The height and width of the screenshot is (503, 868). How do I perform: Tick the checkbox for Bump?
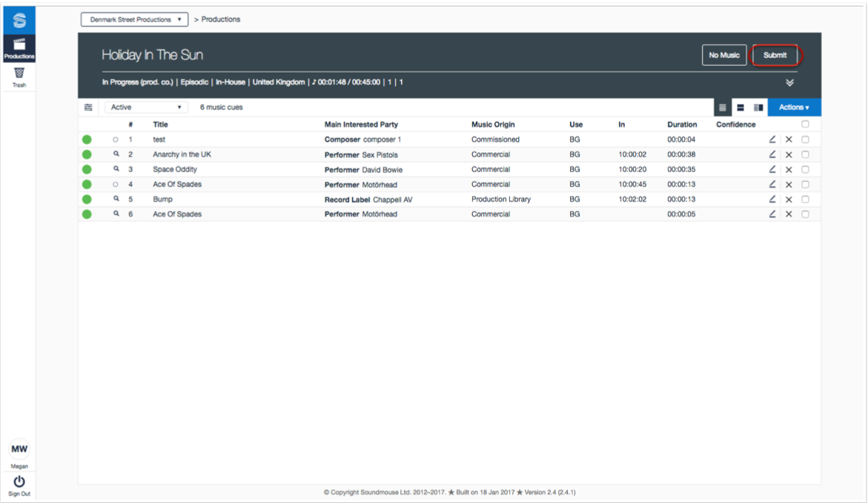tap(806, 200)
